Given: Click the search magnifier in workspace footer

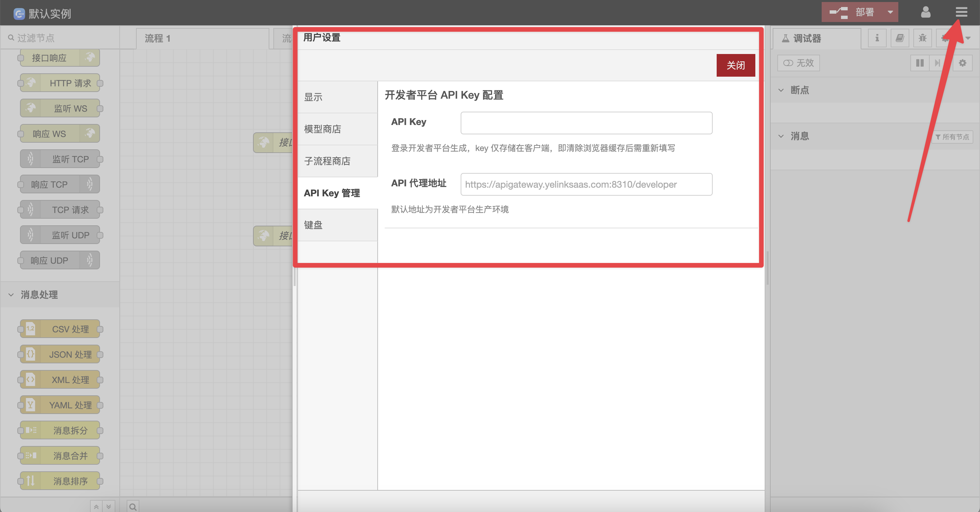Looking at the screenshot, I should click(x=133, y=507).
